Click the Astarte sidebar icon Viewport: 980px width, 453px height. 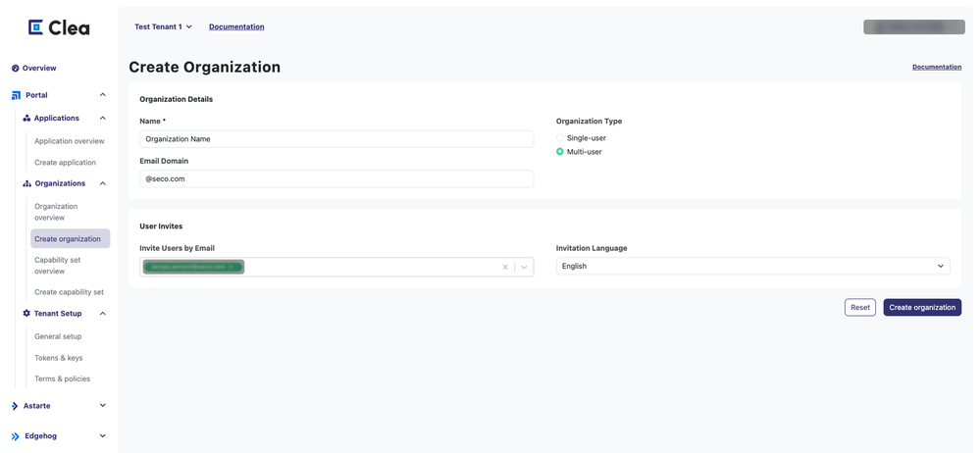(x=15, y=406)
